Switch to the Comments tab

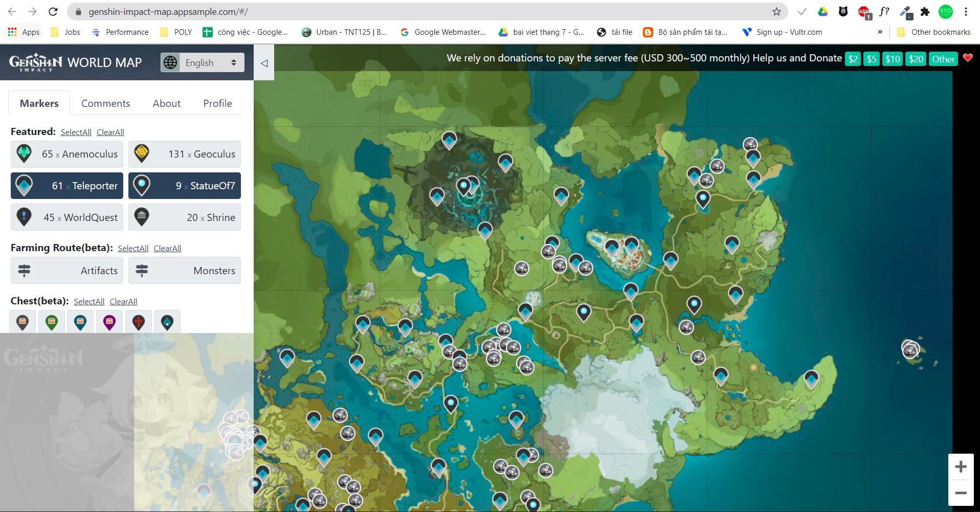105,103
